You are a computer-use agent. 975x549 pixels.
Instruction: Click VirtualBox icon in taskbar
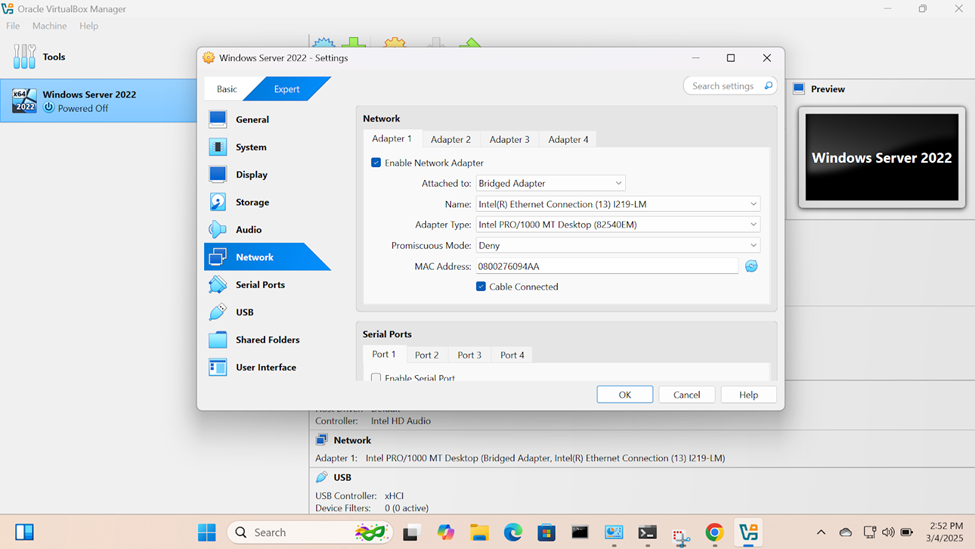click(748, 532)
